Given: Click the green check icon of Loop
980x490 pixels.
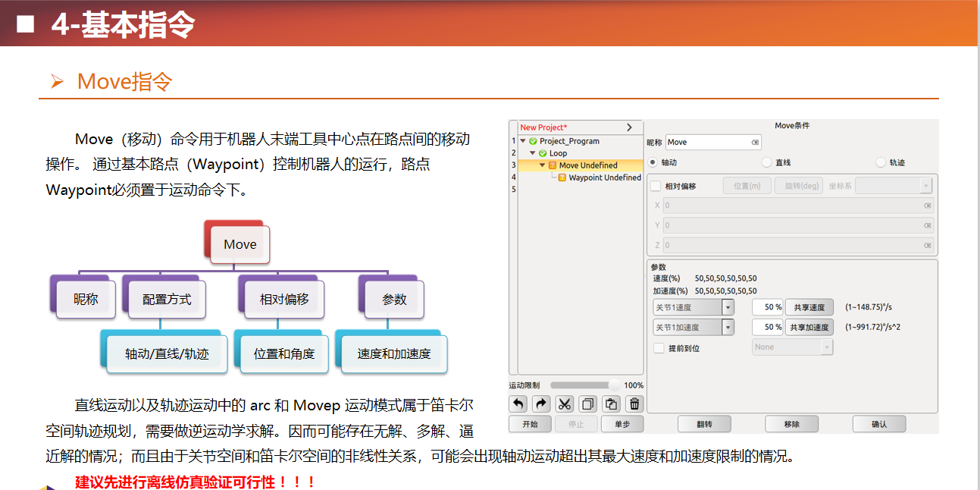Looking at the screenshot, I should coord(543,153).
